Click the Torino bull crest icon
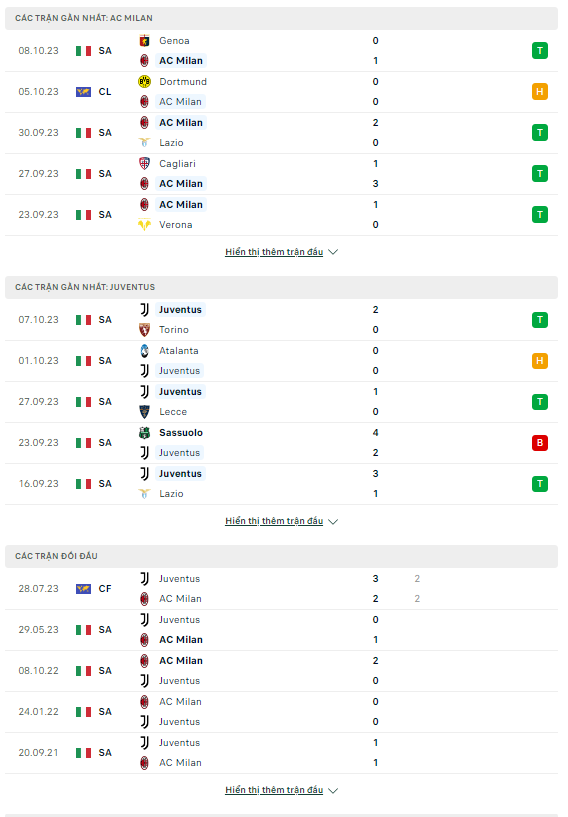 (x=144, y=330)
